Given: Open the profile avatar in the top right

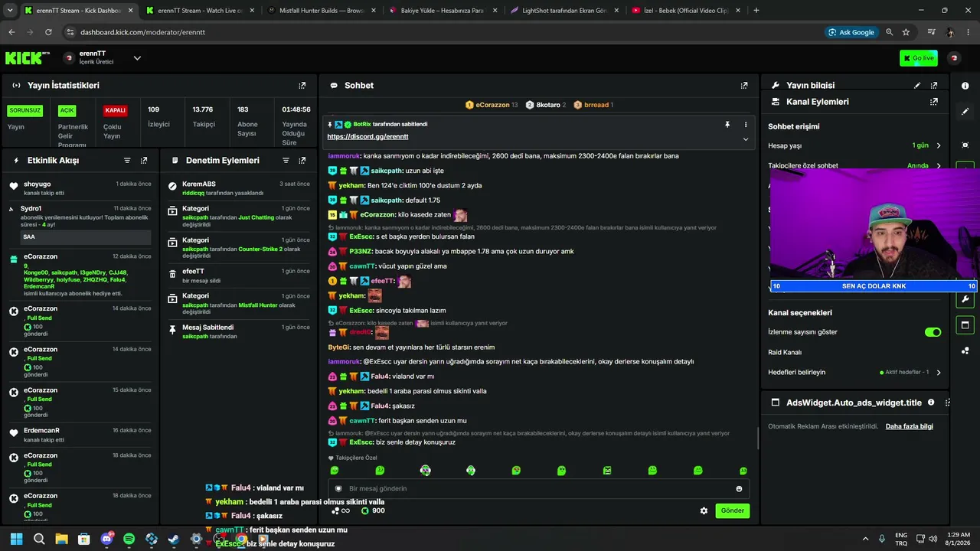Looking at the screenshot, I should point(954,58).
